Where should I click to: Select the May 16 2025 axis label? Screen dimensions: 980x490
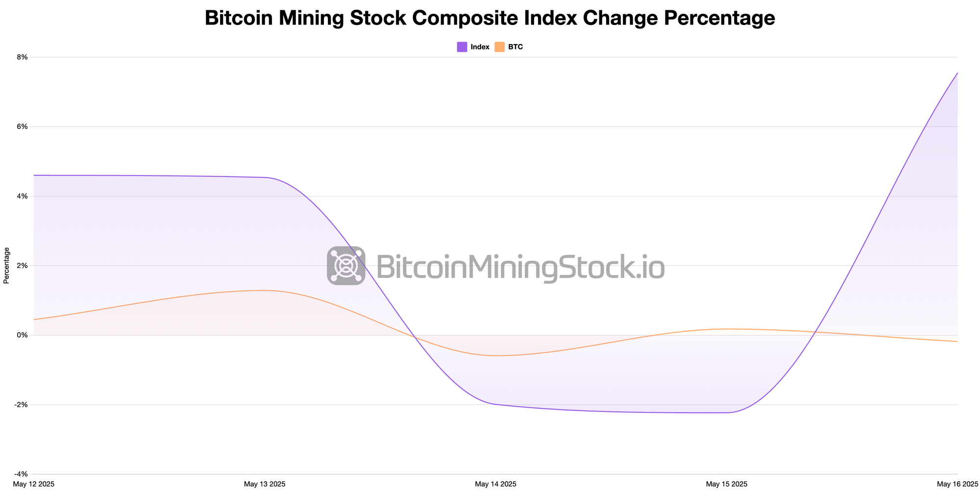tap(957, 484)
